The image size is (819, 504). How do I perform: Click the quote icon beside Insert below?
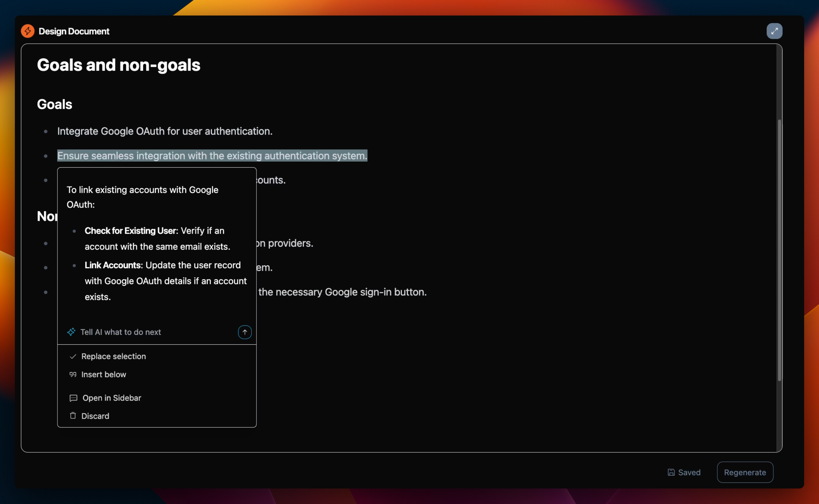73,374
